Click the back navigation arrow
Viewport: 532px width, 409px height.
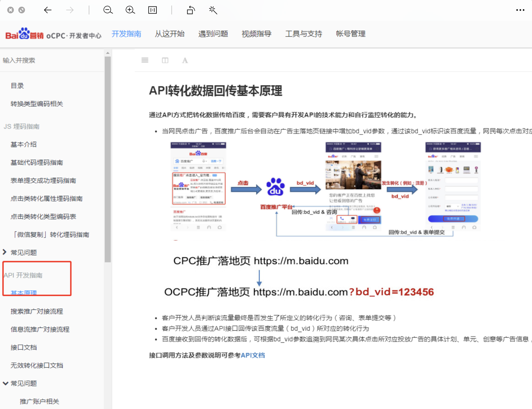click(x=48, y=10)
